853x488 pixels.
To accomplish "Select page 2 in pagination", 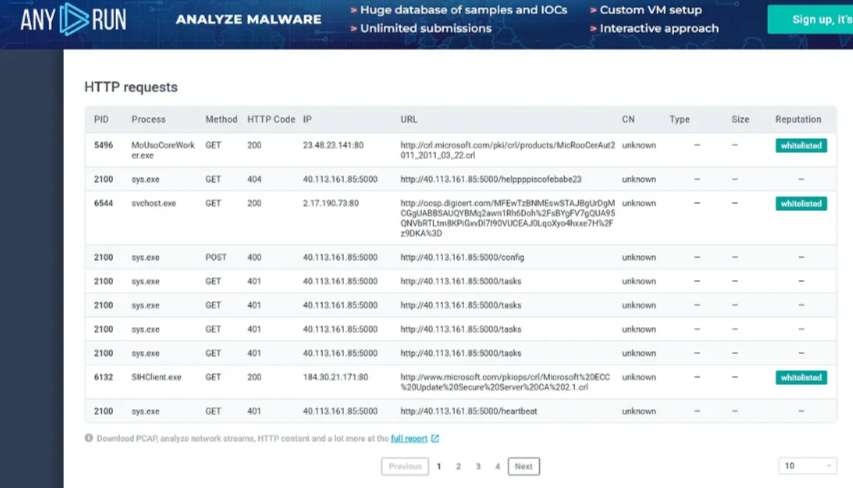I will point(458,466).
